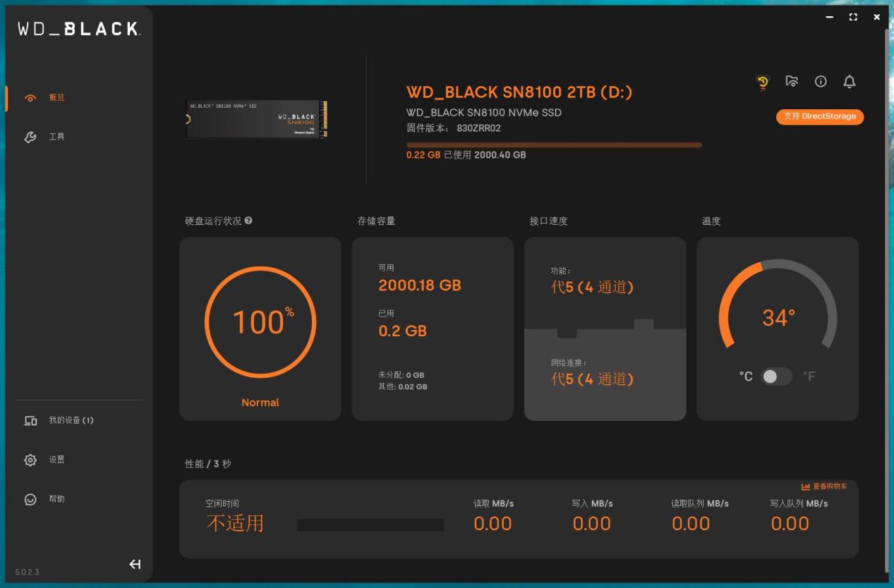Toggle the temperature unit switch to Fahrenheit

[x=777, y=376]
